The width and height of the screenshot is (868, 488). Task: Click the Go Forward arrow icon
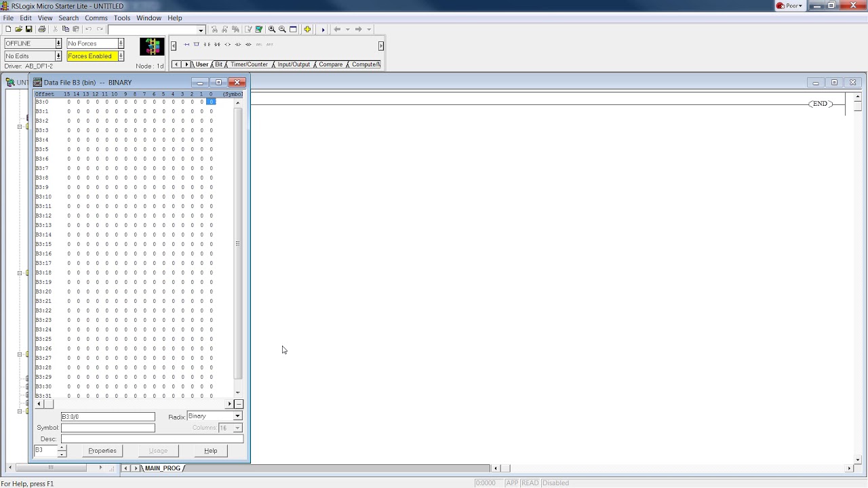tap(358, 29)
